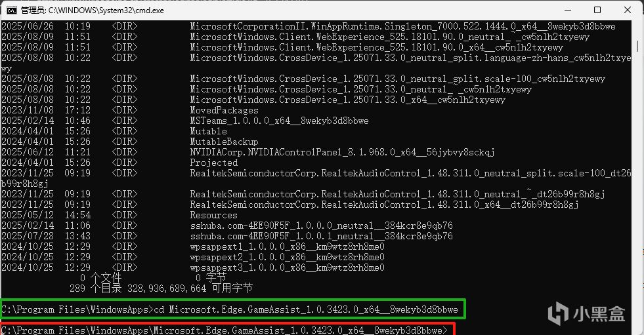644x335 pixels.
Task: Select the MovedPackages directory name
Action: pyautogui.click(x=224, y=110)
